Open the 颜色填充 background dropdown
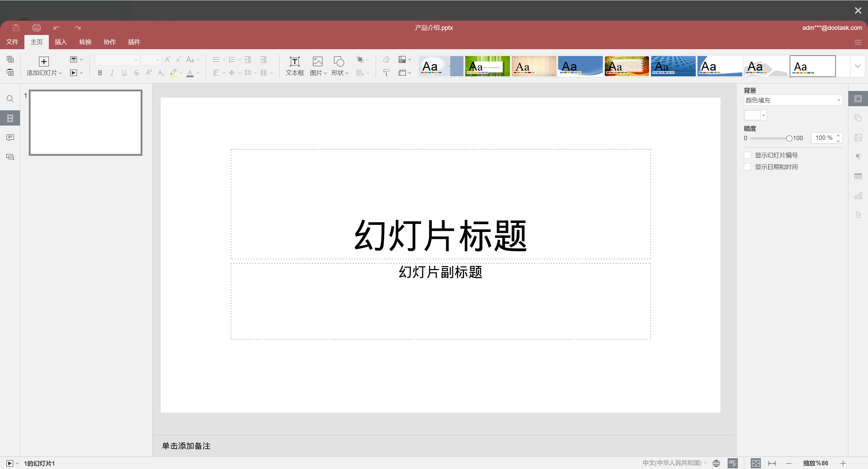The width and height of the screenshot is (868, 469). point(793,100)
